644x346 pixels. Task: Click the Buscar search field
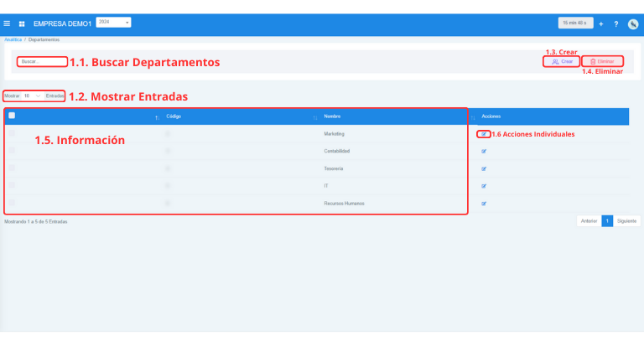42,61
